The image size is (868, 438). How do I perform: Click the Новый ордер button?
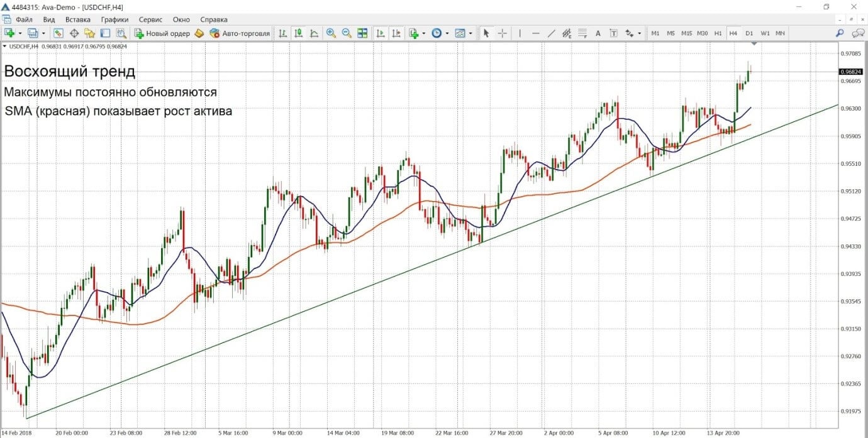pos(162,33)
